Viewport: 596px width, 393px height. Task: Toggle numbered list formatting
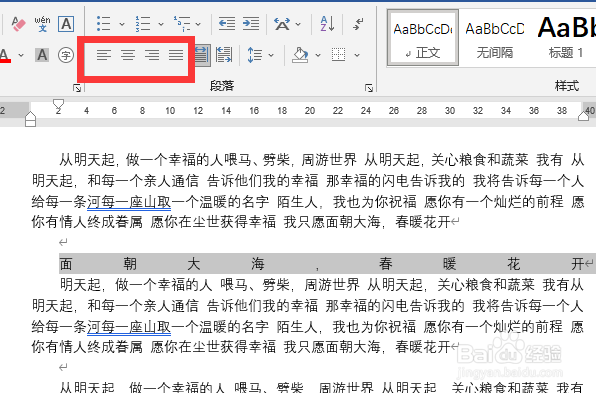click(143, 24)
